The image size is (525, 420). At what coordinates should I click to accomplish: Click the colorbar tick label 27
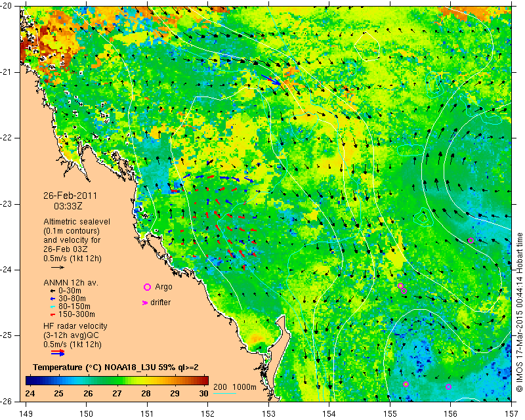[x=117, y=393]
